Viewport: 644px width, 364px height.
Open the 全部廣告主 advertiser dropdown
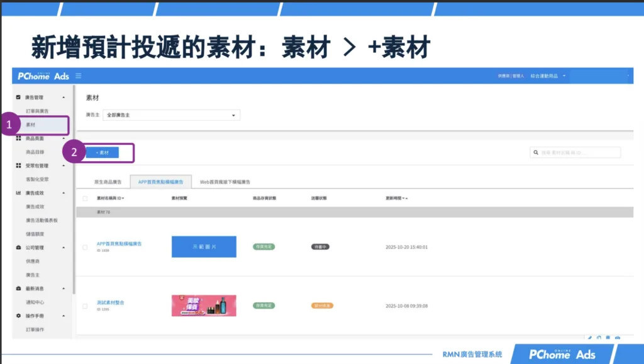[171, 115]
